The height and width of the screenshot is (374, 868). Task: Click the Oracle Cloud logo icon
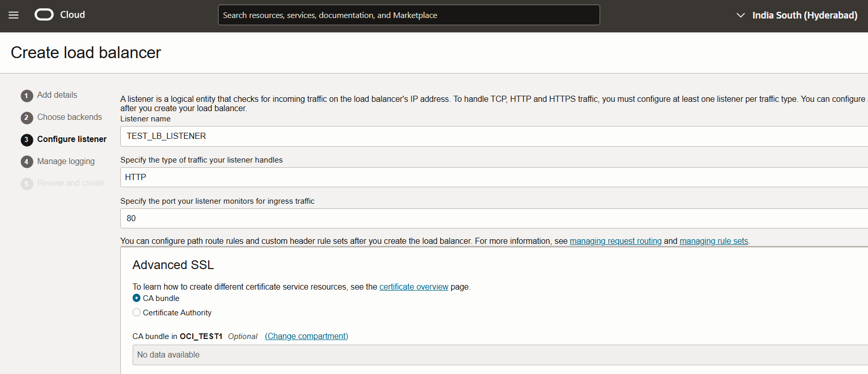point(44,15)
